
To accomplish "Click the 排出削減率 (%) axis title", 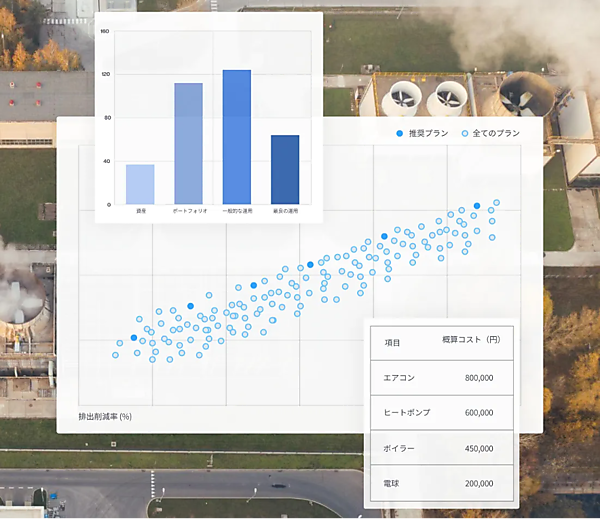I will pyautogui.click(x=106, y=416).
